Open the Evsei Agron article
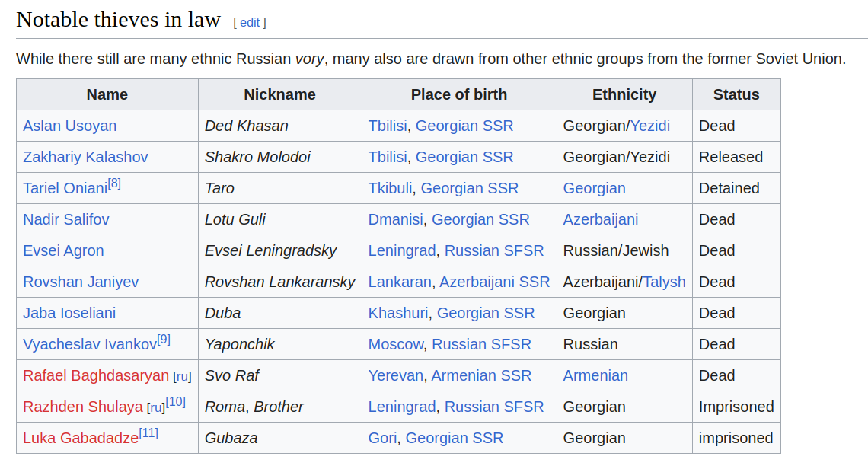 click(x=63, y=250)
